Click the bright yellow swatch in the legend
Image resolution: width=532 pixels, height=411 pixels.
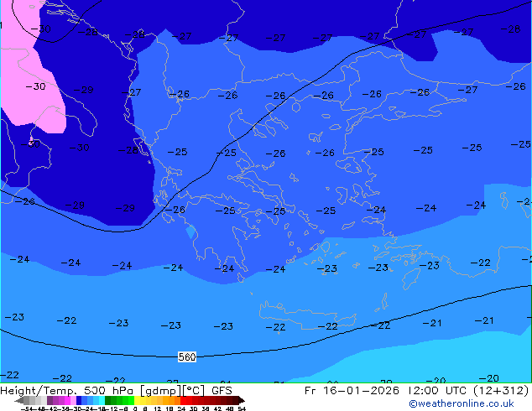[x=137, y=400]
